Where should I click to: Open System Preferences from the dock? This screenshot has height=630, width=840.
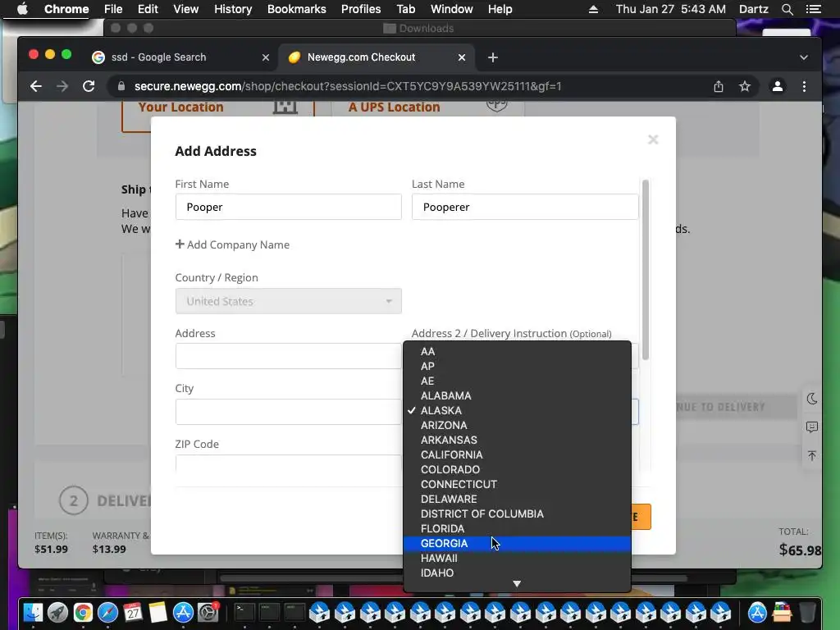point(208,612)
